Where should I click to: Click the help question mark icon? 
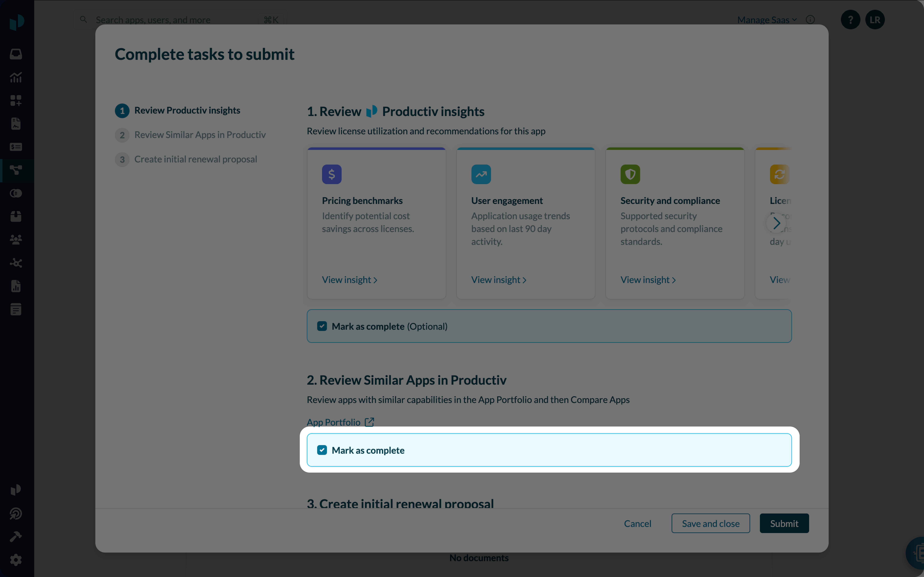(x=850, y=20)
